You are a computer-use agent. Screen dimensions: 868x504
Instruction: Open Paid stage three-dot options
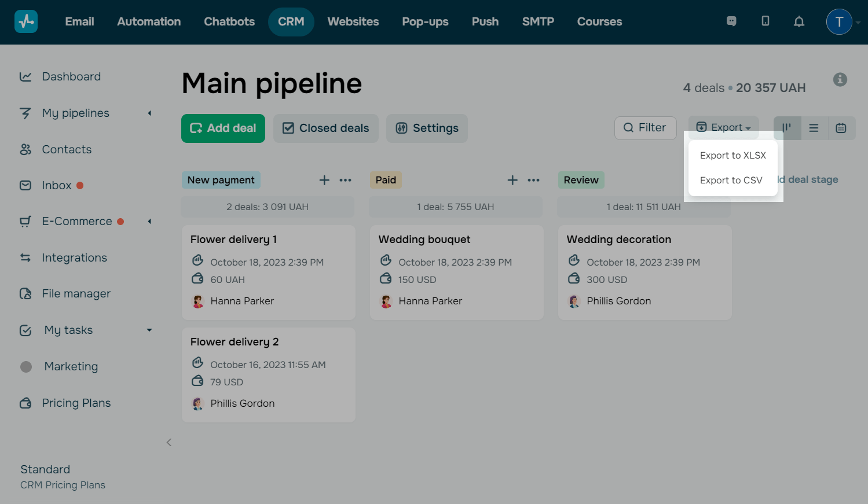click(533, 180)
